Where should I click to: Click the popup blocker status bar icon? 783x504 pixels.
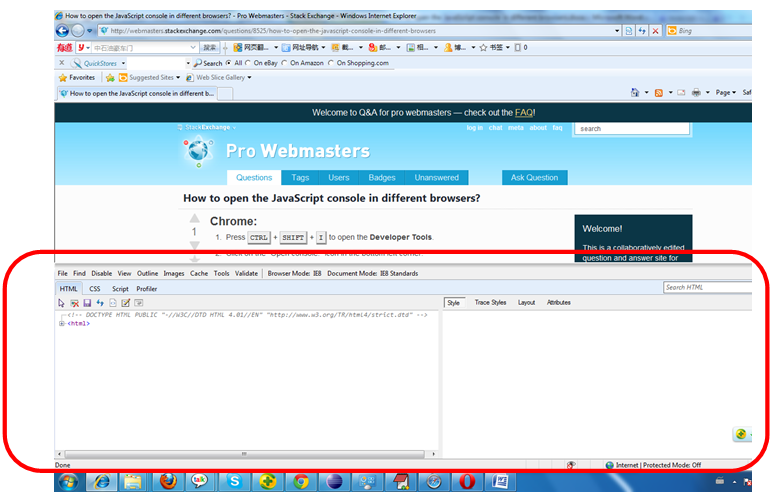(571, 465)
